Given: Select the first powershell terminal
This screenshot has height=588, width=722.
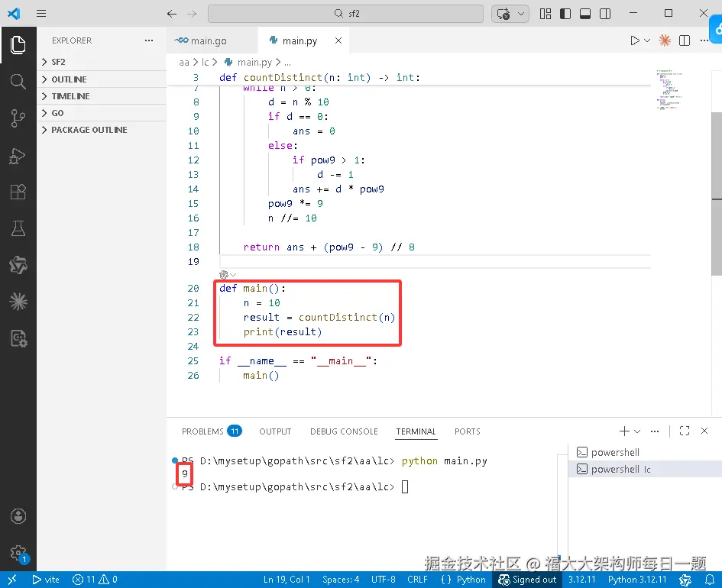Looking at the screenshot, I should pyautogui.click(x=644, y=452).
